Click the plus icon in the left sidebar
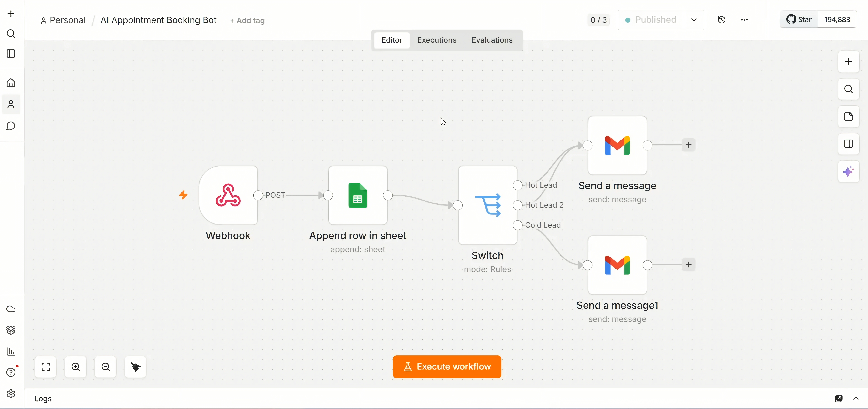The image size is (868, 409). pos(11,14)
